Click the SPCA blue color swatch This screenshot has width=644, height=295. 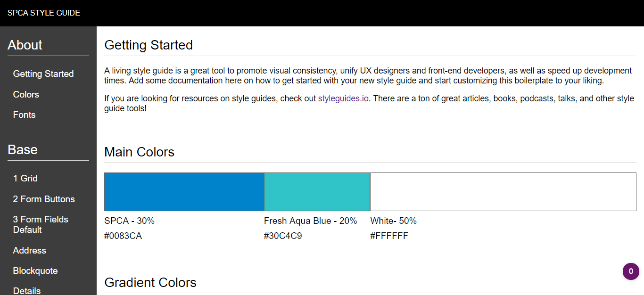(x=184, y=192)
